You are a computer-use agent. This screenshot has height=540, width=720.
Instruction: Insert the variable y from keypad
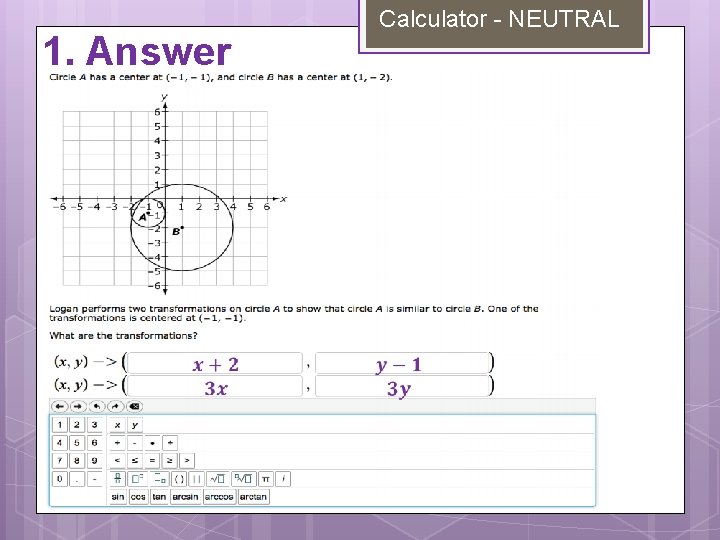click(135, 425)
